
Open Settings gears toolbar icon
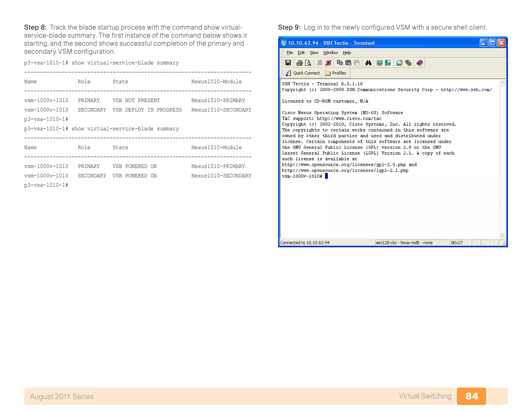click(408, 63)
